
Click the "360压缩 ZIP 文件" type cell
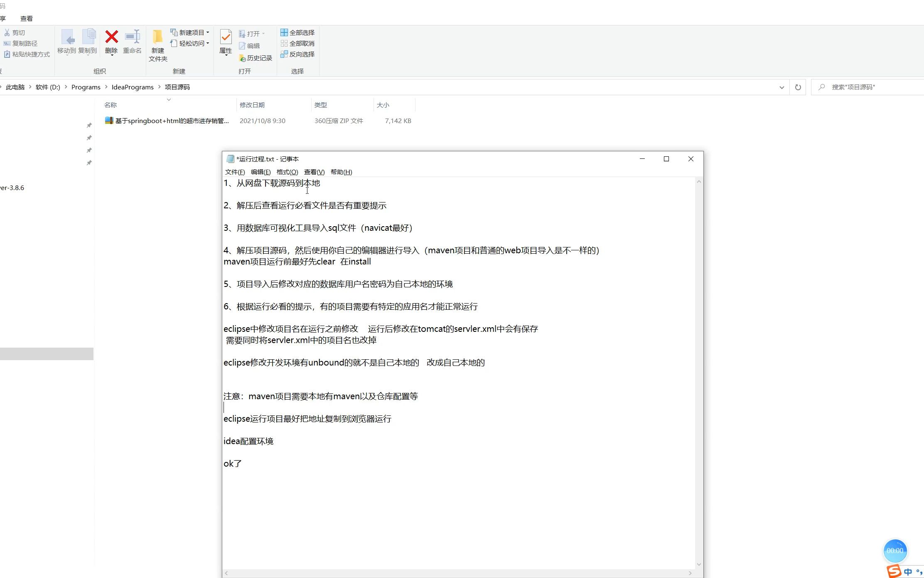[339, 121]
